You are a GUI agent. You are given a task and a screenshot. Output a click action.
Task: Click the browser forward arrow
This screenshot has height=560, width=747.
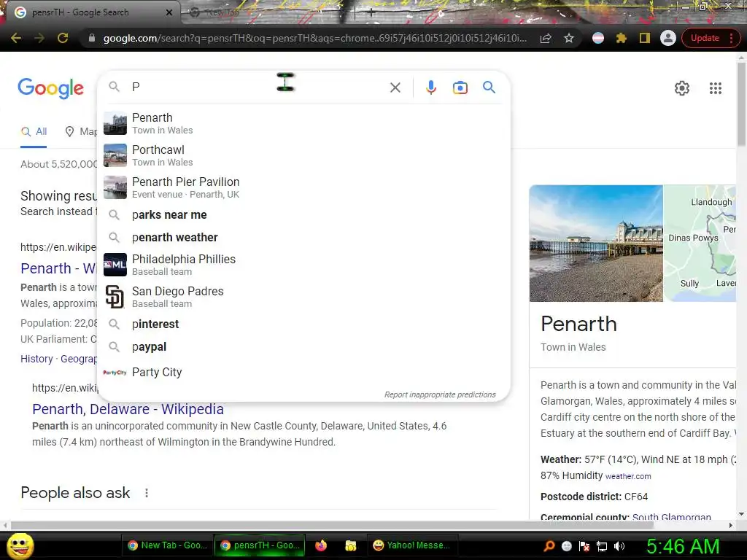(39, 38)
